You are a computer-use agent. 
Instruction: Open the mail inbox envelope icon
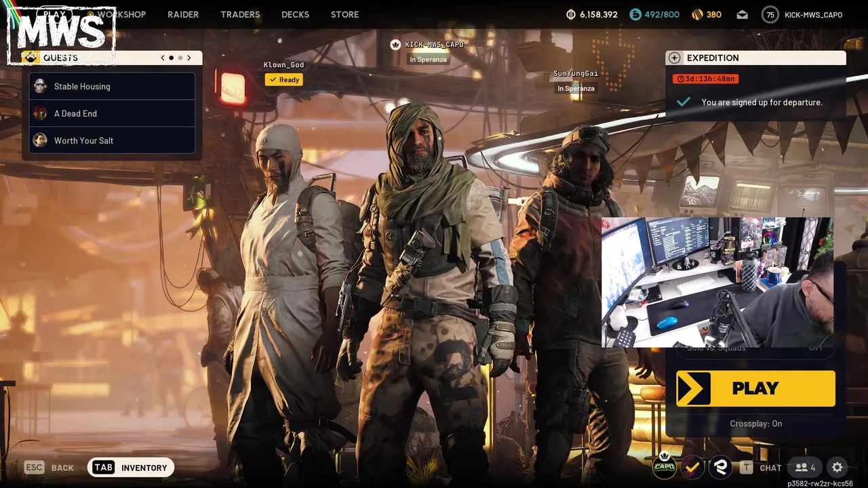click(743, 14)
